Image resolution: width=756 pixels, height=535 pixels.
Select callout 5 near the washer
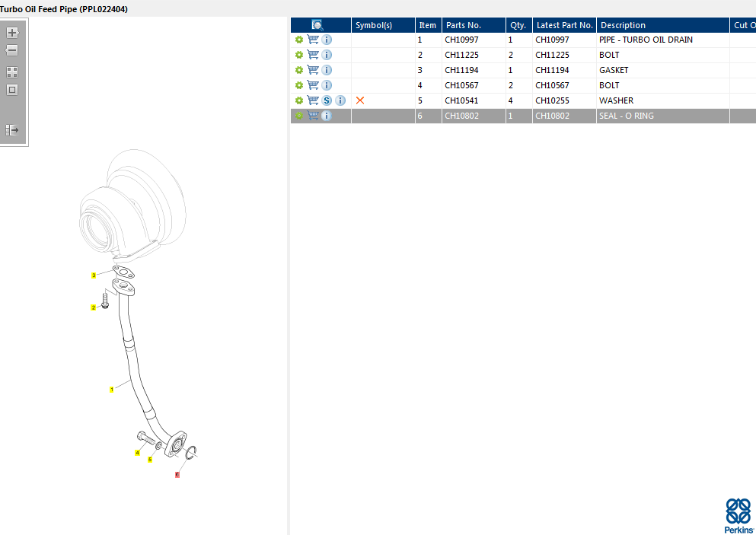(150, 460)
